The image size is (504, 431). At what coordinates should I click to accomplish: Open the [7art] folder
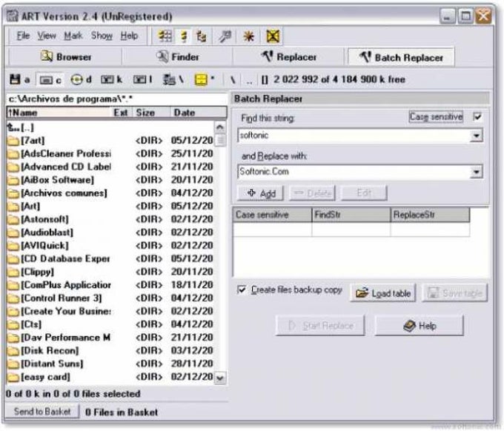(110, 141)
